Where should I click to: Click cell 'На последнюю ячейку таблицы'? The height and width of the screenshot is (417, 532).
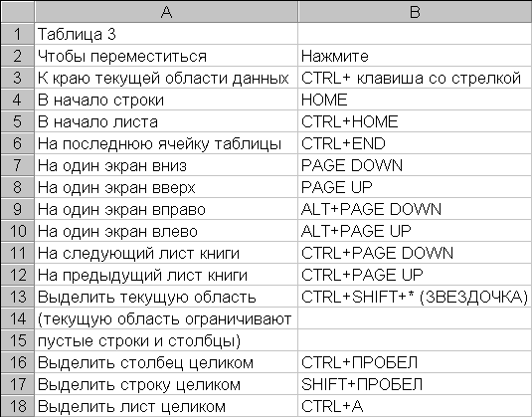click(166, 143)
